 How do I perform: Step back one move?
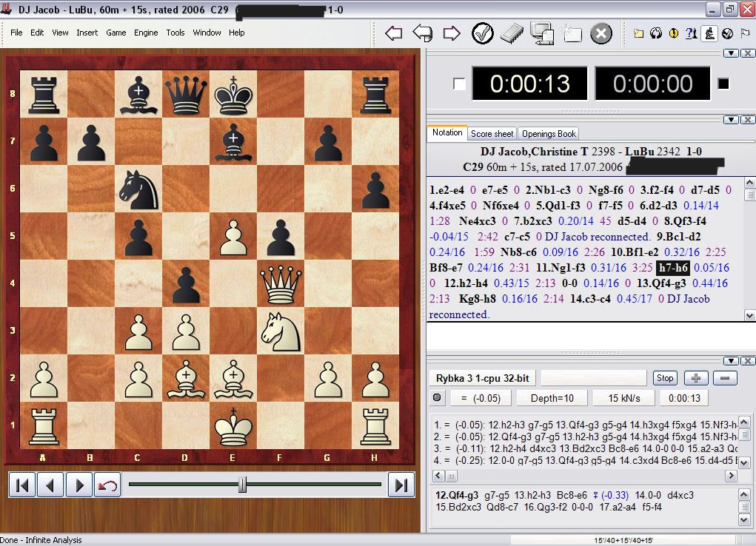[50, 485]
